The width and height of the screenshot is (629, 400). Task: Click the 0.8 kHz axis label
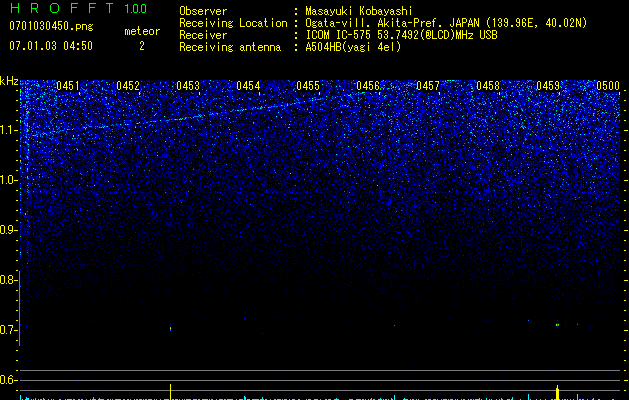tap(8, 280)
